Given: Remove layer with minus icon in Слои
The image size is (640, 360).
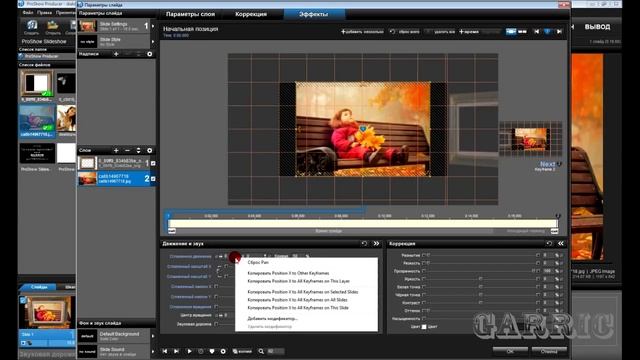Looking at the screenshot, I should click(x=127, y=150).
